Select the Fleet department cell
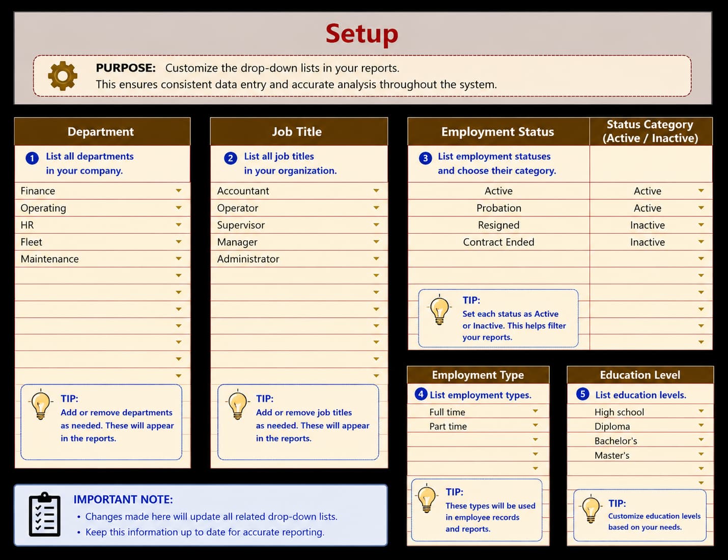 point(102,242)
